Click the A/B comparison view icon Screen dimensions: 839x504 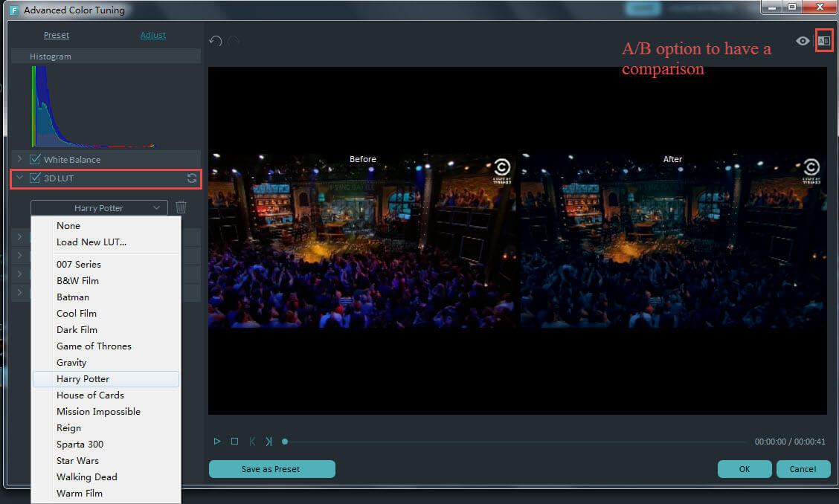823,41
